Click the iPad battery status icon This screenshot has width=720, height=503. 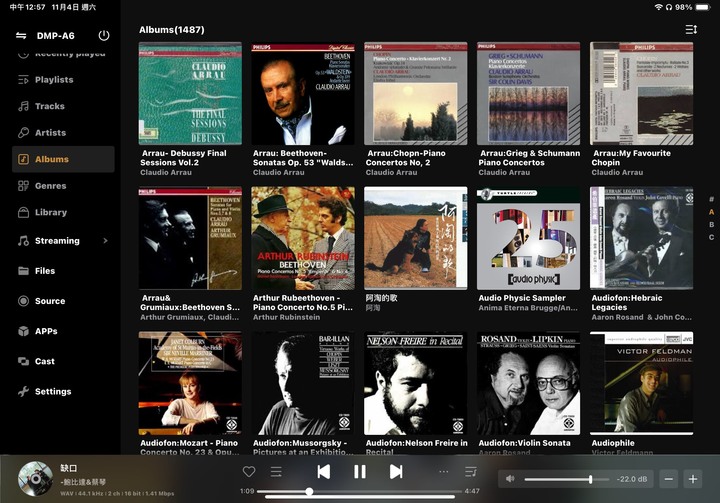(703, 7)
